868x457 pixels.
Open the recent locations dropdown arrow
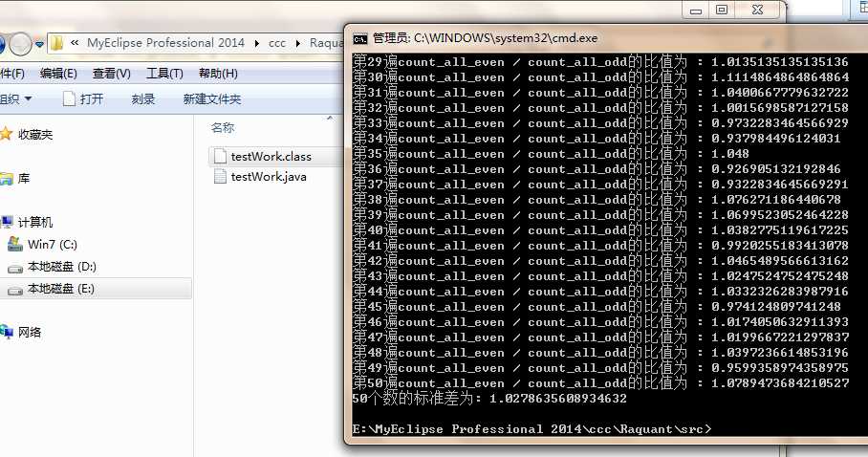(x=39, y=44)
